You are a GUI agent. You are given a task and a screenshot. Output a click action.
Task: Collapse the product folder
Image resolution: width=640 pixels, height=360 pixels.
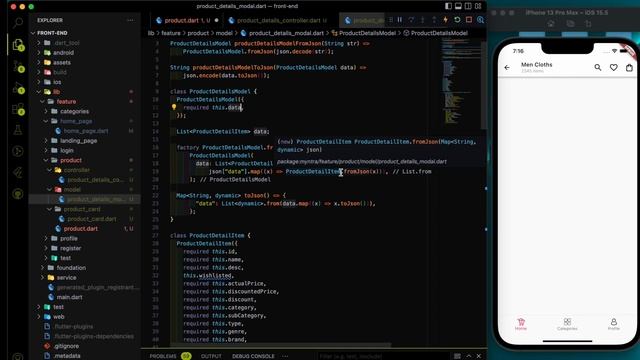coord(71,160)
